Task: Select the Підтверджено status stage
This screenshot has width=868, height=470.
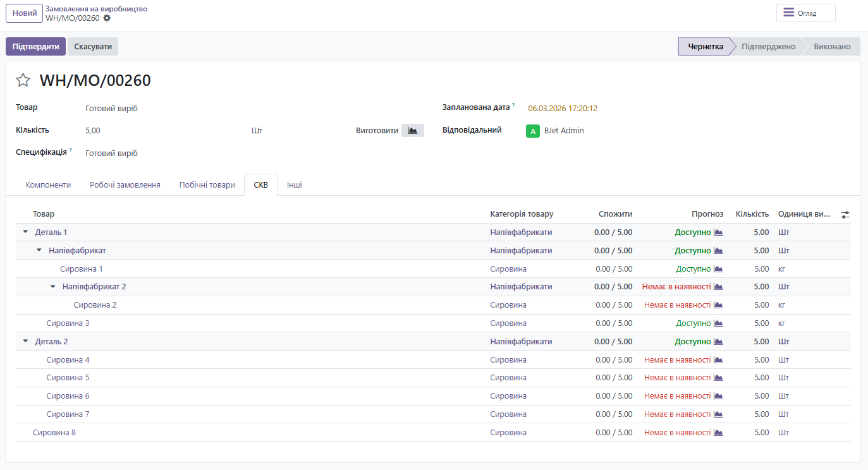Action: click(x=768, y=47)
